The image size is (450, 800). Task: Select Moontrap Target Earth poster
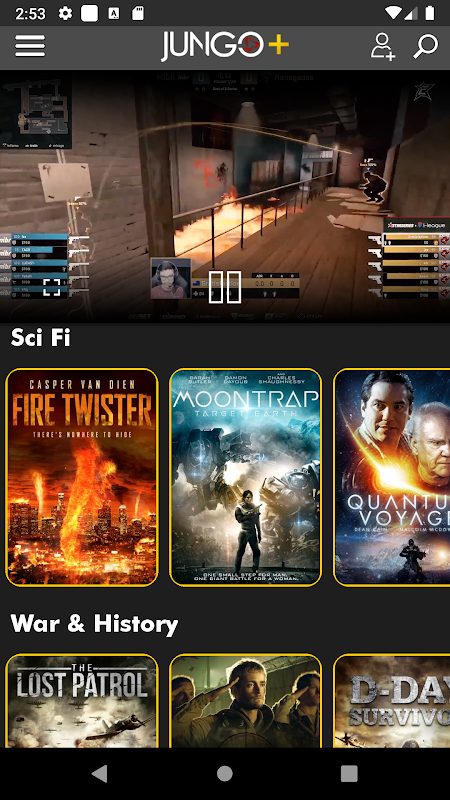(x=245, y=477)
